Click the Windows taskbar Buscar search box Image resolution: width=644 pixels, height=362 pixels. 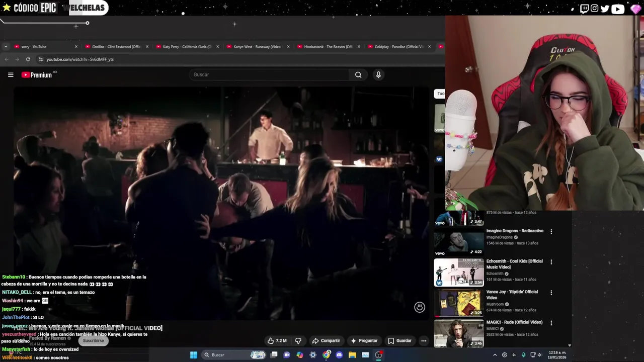click(234, 355)
